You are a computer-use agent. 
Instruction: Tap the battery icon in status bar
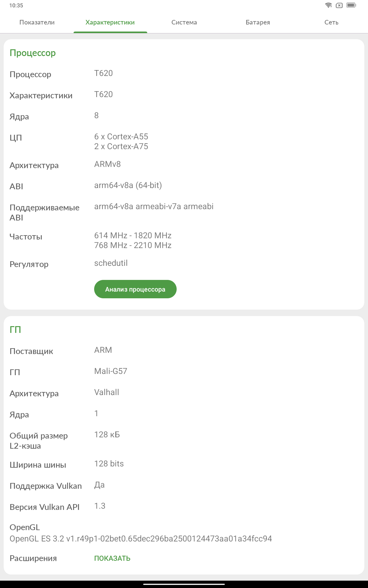(351, 5)
